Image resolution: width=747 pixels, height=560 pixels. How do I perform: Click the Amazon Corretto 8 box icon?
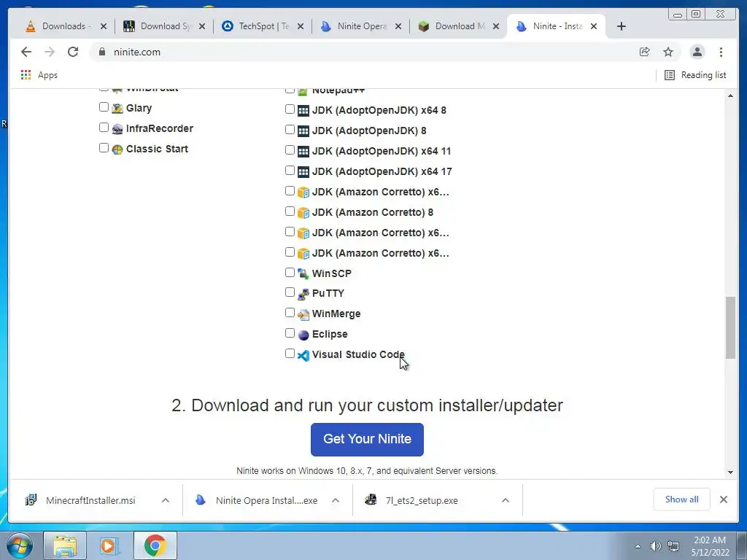[x=303, y=213]
